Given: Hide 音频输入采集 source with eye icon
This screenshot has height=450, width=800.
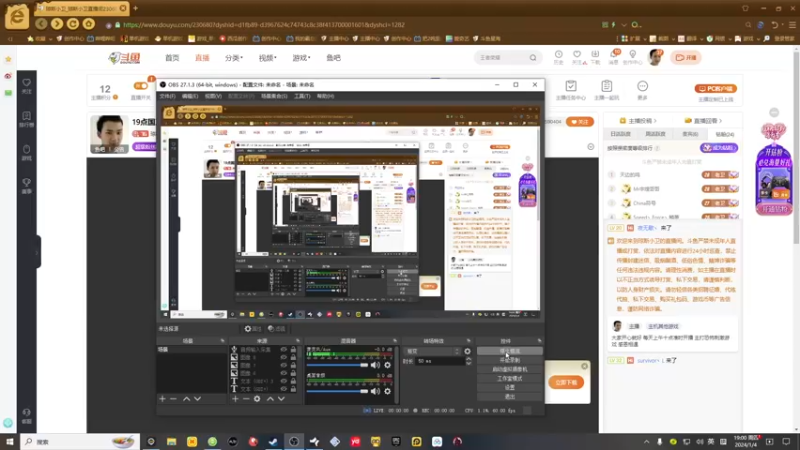Looking at the screenshot, I should (x=284, y=350).
